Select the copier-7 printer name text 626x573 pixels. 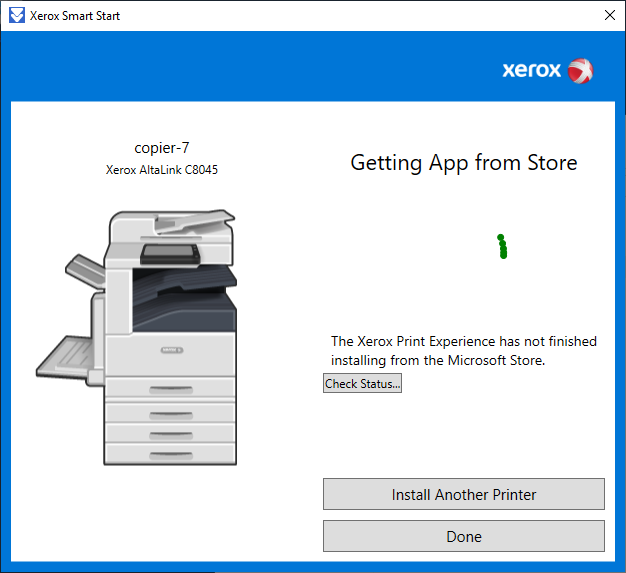(162, 148)
